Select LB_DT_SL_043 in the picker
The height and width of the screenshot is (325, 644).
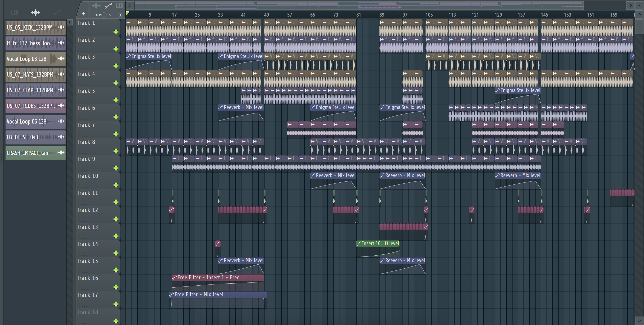point(36,137)
